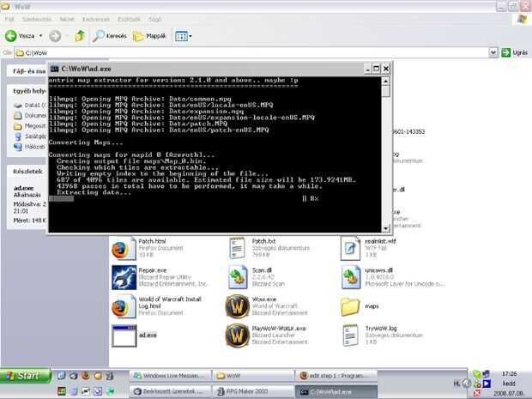Select the Patch.txt text file icon
The height and width of the screenshot is (399, 532).
pos(237,248)
